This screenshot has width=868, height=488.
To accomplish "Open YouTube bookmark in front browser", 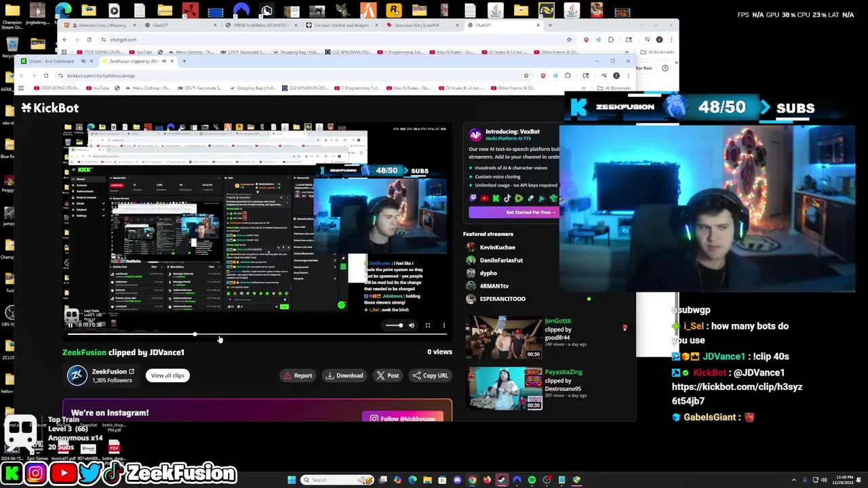I will 97,88.
